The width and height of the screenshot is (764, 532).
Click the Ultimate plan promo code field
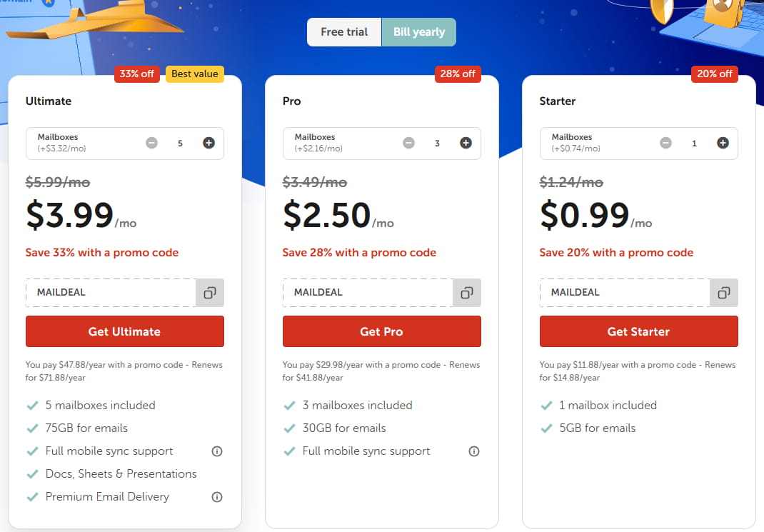coord(111,293)
